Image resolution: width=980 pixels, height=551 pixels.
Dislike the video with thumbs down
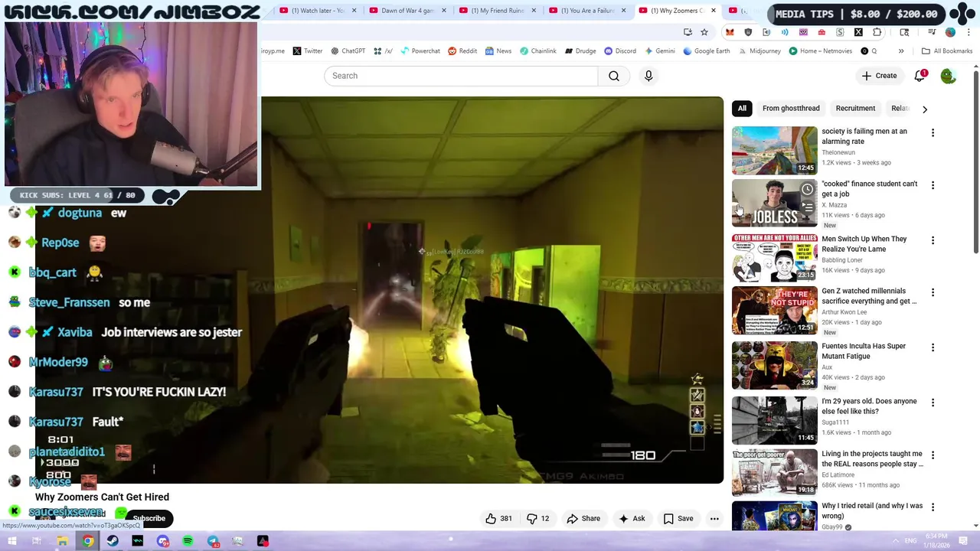[x=538, y=518]
